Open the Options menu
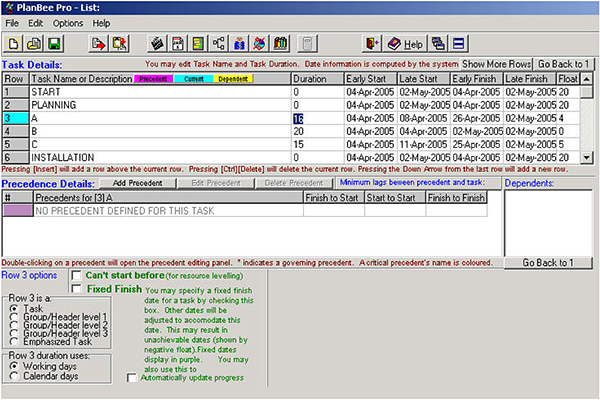This screenshot has height=400, width=600. pos(68,23)
